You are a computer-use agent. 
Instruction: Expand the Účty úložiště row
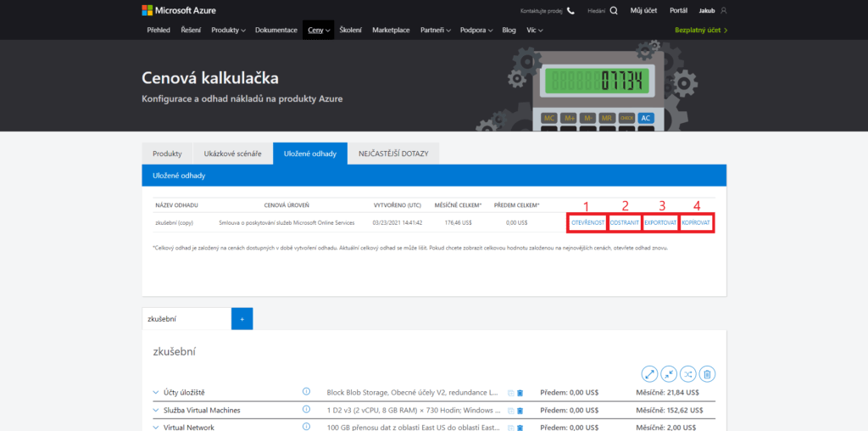click(x=156, y=392)
